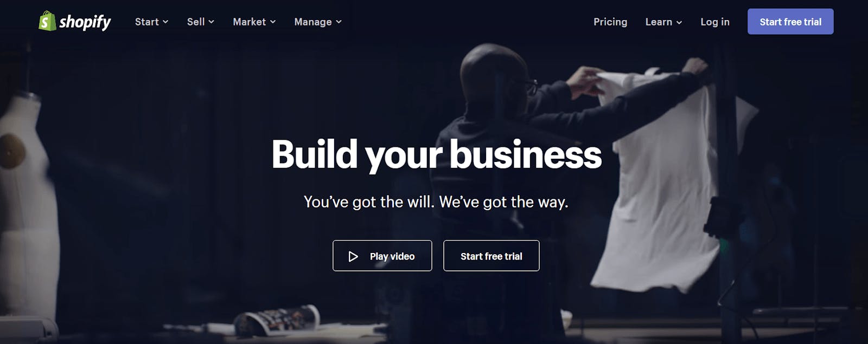Open the Sell navigation item

tap(196, 22)
